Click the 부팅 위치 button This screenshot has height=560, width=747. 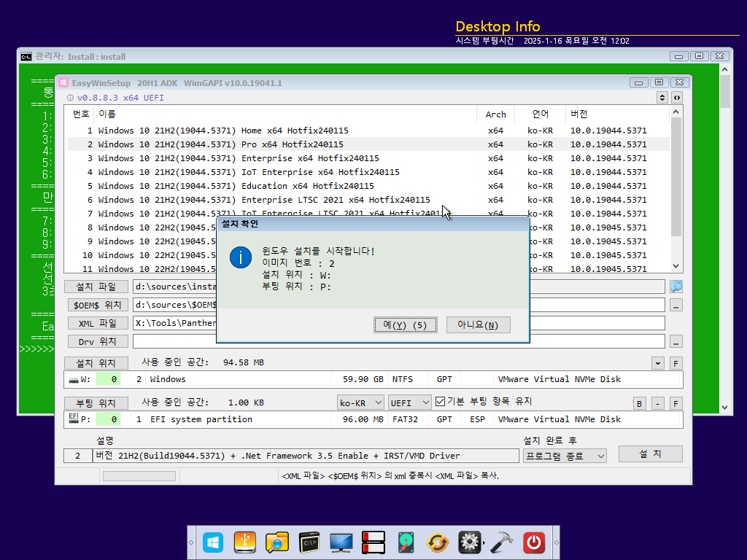click(x=96, y=403)
